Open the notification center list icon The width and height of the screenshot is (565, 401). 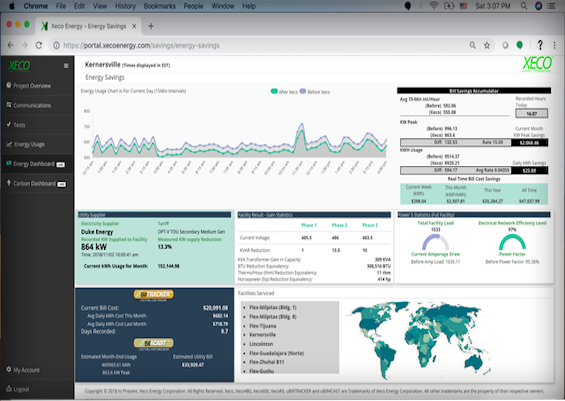coord(552,6)
